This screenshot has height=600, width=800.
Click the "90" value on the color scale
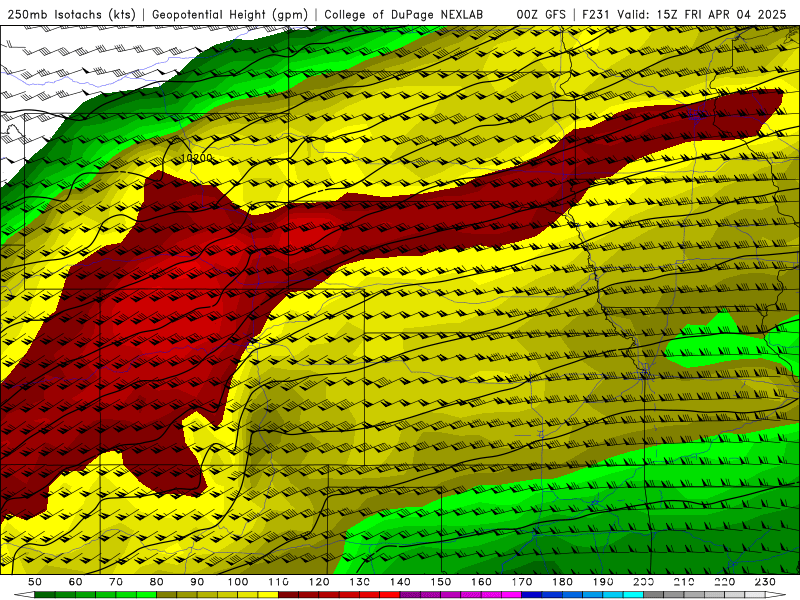coord(197,582)
